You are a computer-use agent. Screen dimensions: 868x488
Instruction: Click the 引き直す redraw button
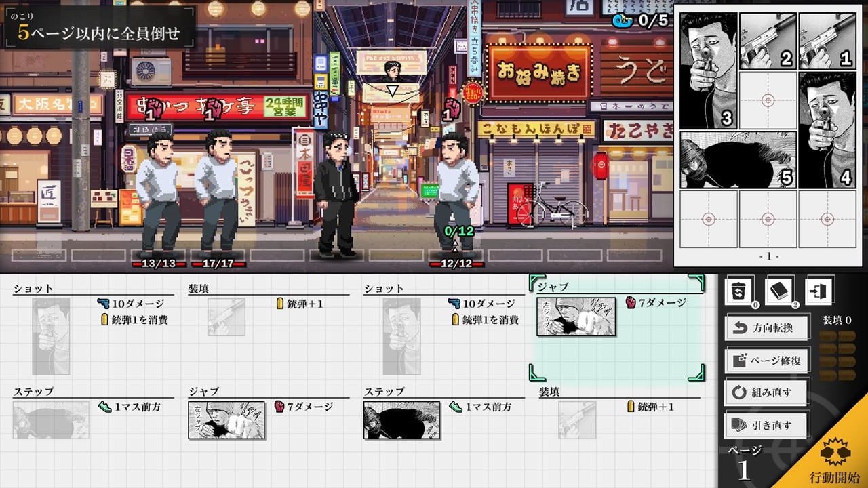(x=767, y=426)
